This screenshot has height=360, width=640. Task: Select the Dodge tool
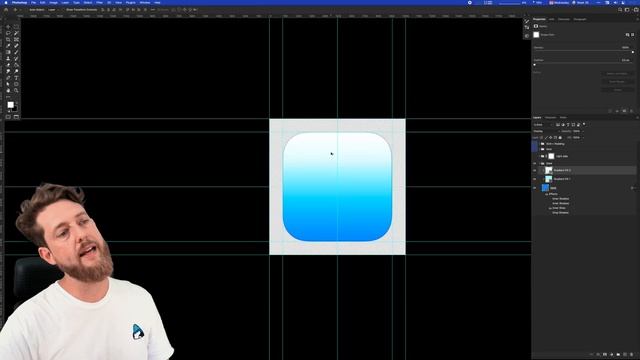16,71
